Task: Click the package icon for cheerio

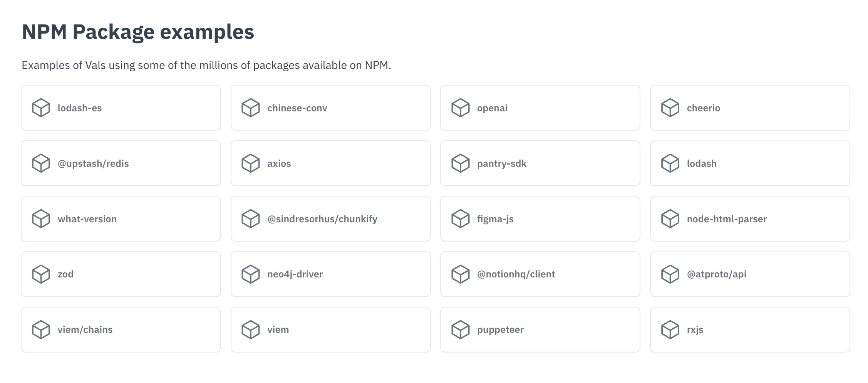Action: coord(670,108)
